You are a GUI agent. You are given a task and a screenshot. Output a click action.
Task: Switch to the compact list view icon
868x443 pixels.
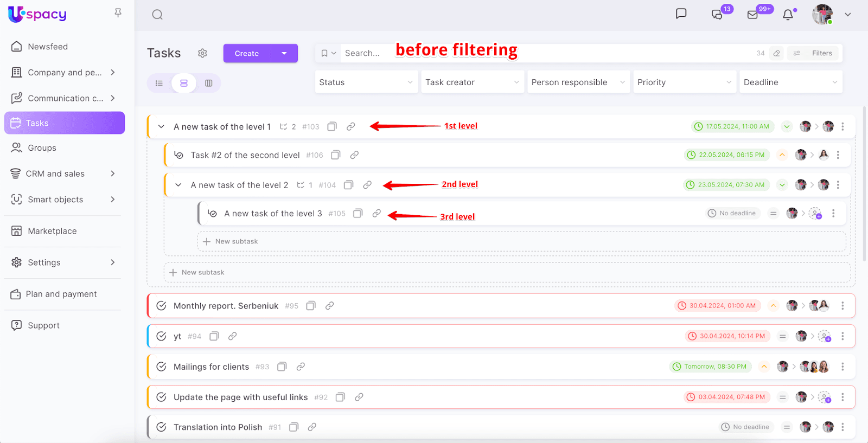[159, 83]
